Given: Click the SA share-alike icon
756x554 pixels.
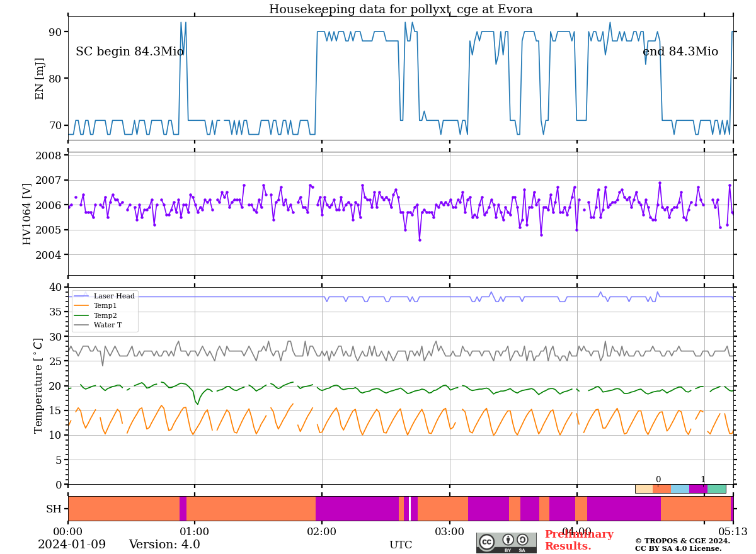Looking at the screenshot, I should coord(522,540).
